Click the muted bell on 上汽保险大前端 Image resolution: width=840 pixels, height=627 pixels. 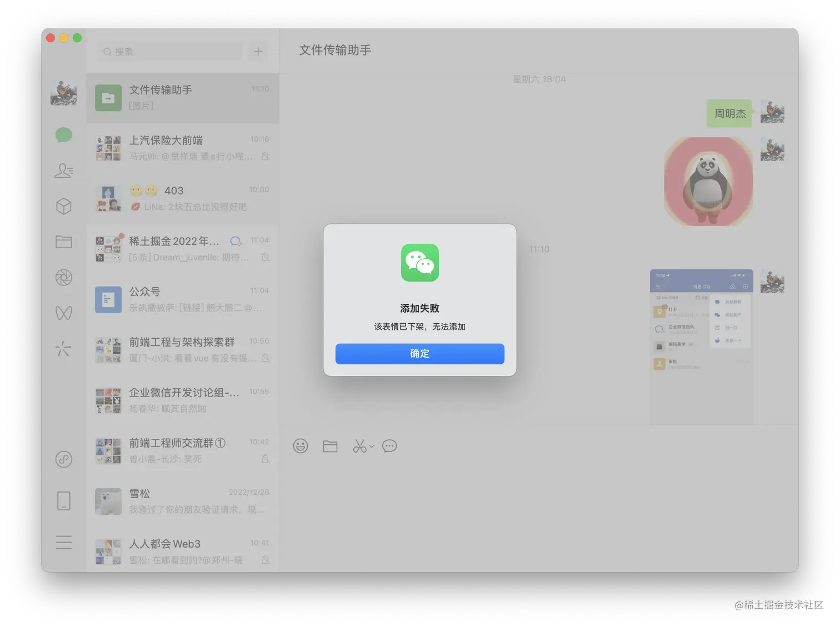266,157
